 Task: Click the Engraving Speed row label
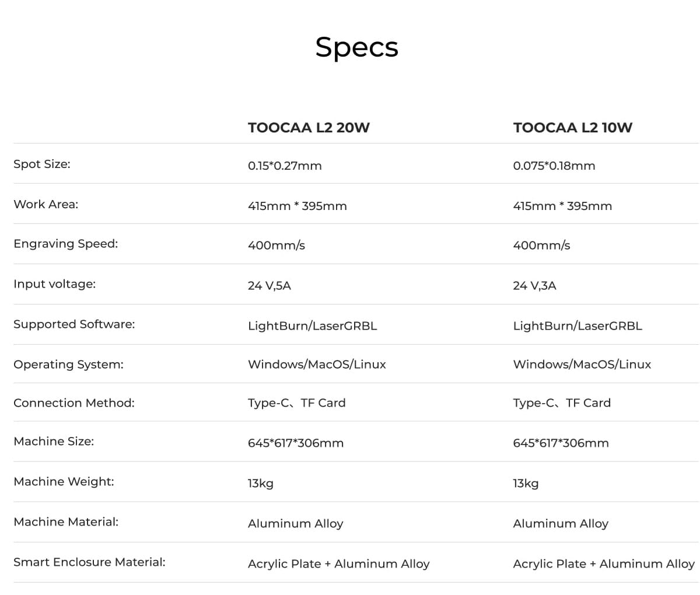[x=65, y=244]
